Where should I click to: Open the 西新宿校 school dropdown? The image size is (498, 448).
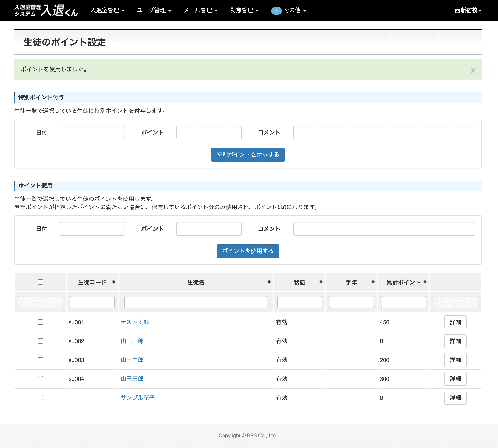coord(468,10)
